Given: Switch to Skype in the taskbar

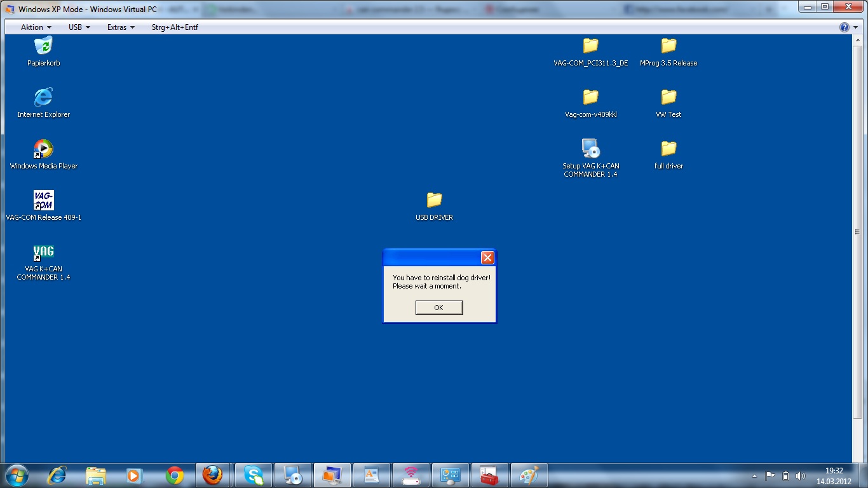Looking at the screenshot, I should pyautogui.click(x=254, y=475).
